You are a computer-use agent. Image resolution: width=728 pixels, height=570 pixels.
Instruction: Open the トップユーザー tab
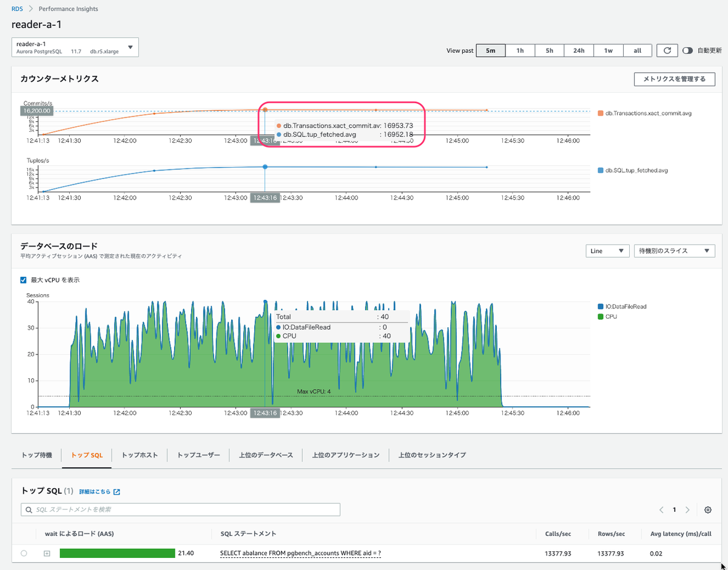coord(198,455)
